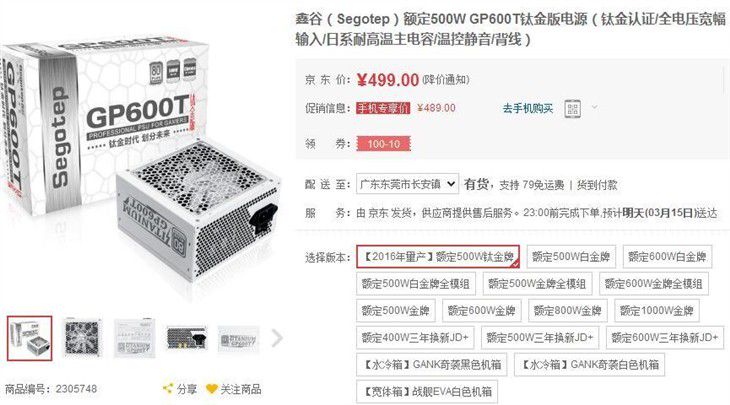730x405 pixels.
Task: Select the 额定600W白金牌 version option
Action: [x=667, y=256]
